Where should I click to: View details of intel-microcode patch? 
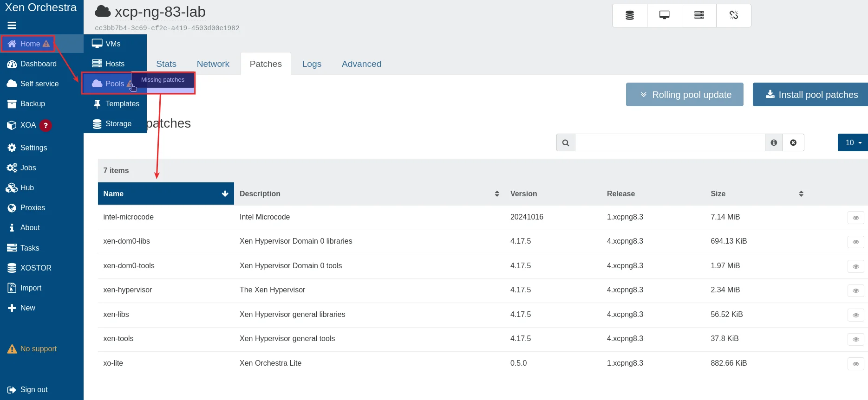pos(855,218)
